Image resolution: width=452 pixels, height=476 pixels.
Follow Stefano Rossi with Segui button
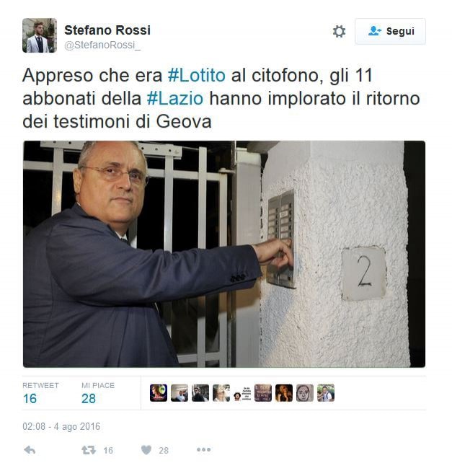390,31
